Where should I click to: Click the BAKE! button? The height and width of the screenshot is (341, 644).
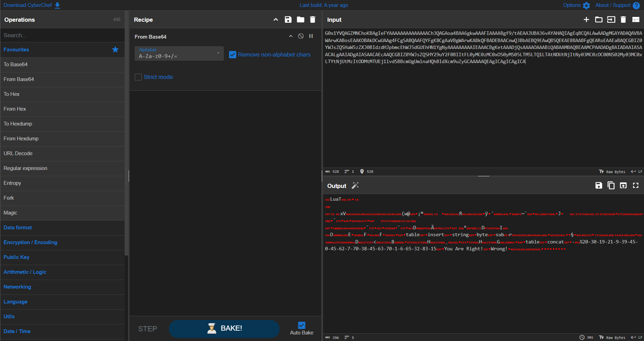coord(224,329)
